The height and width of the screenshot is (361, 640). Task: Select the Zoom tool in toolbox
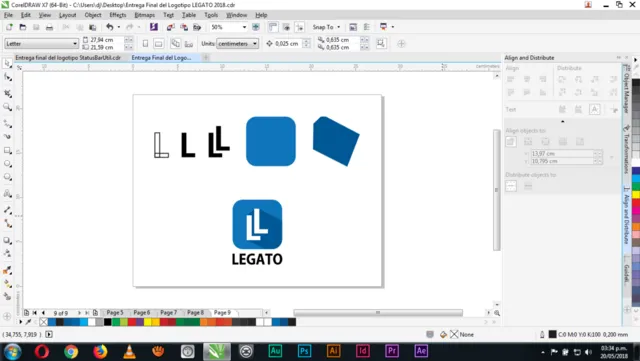[x=7, y=107]
